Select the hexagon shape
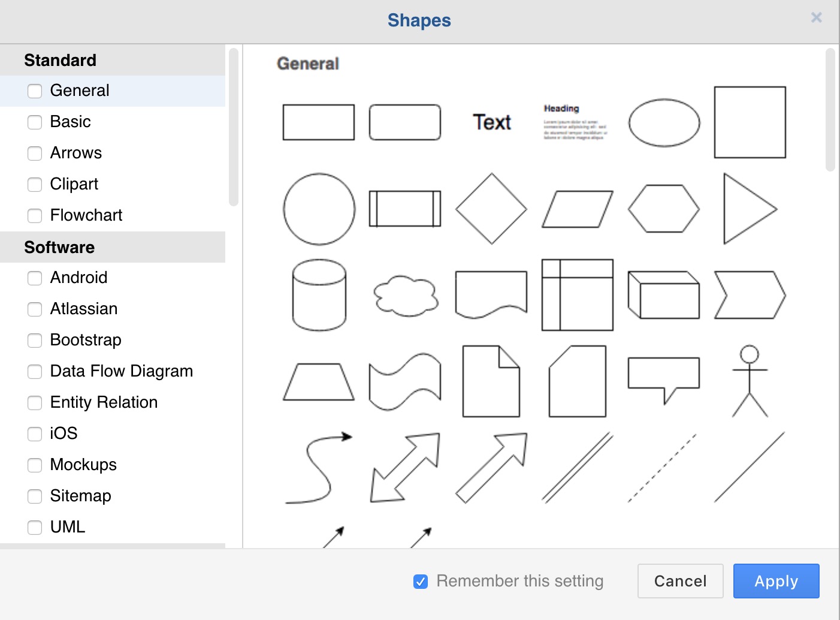The height and width of the screenshot is (620, 840). coord(663,209)
